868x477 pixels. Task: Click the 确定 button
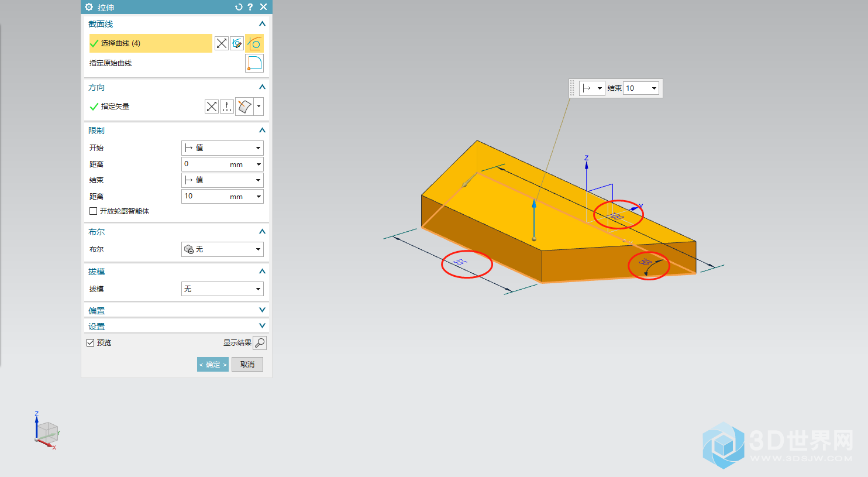click(213, 365)
